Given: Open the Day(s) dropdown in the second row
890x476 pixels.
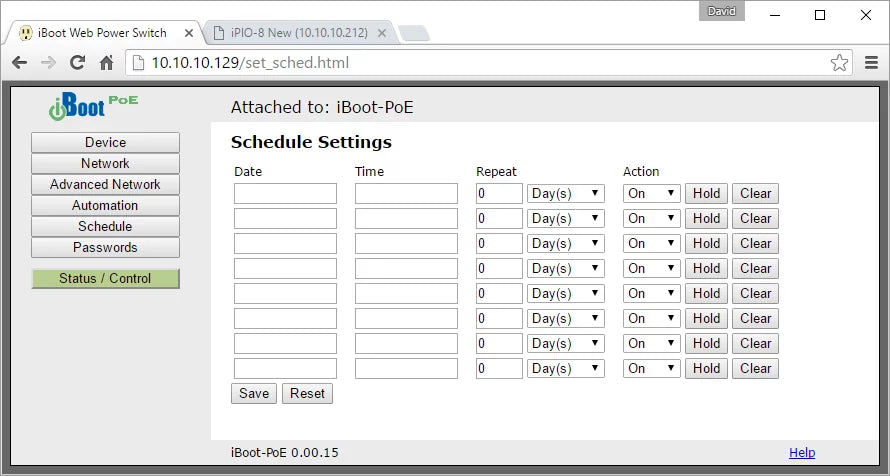Looking at the screenshot, I should point(566,218).
